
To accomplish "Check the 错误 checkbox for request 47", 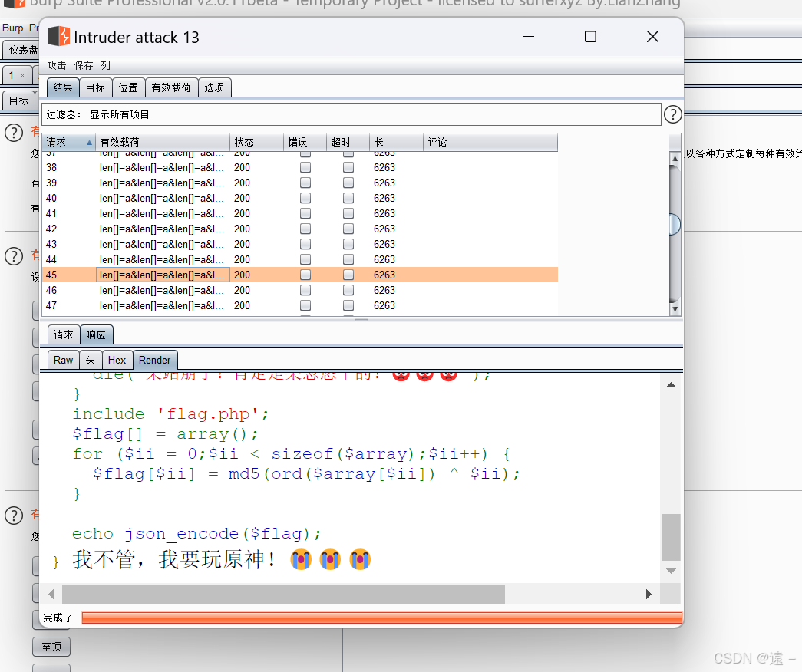I will [305, 305].
